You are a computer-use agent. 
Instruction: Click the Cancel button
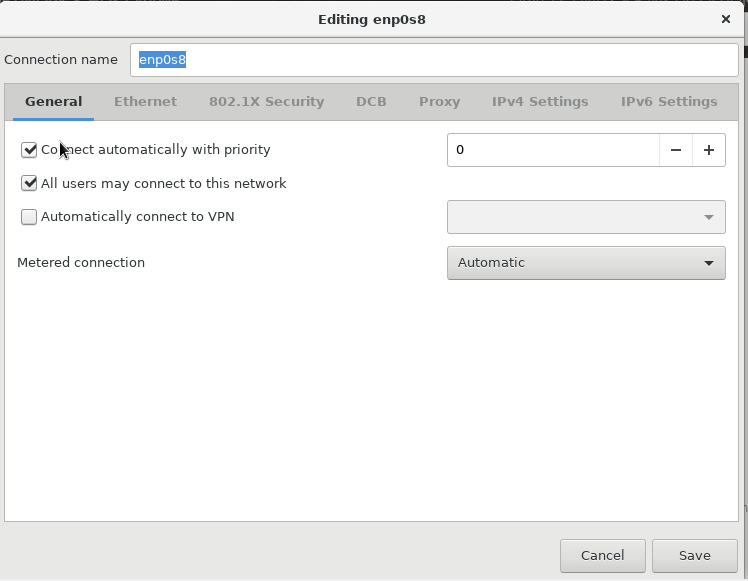tap(603, 556)
